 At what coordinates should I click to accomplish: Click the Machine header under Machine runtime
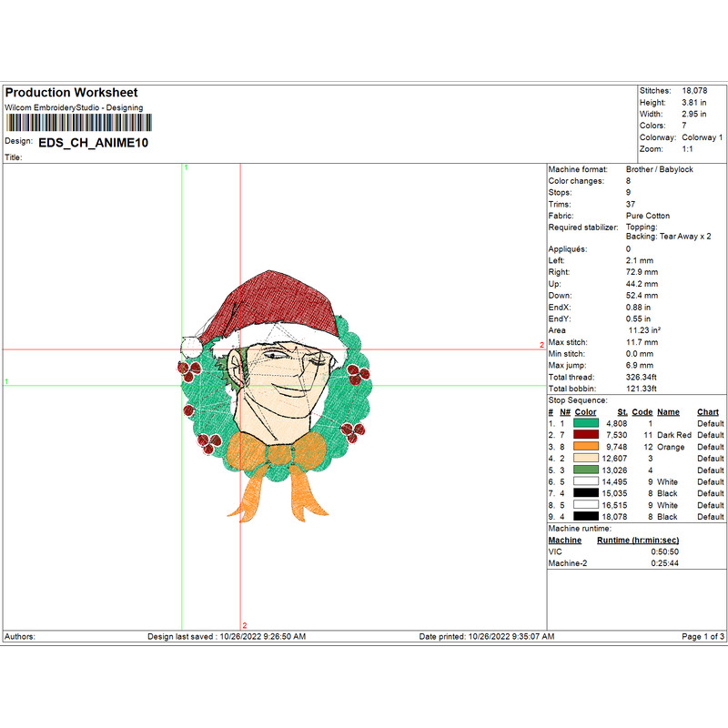564,541
